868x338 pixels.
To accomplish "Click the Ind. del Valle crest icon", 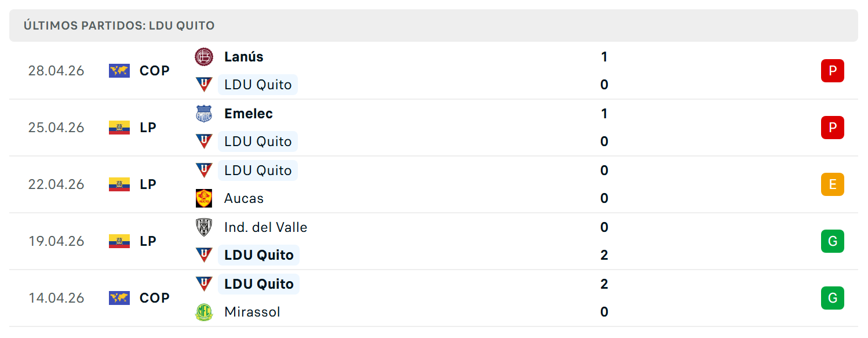I will (204, 227).
